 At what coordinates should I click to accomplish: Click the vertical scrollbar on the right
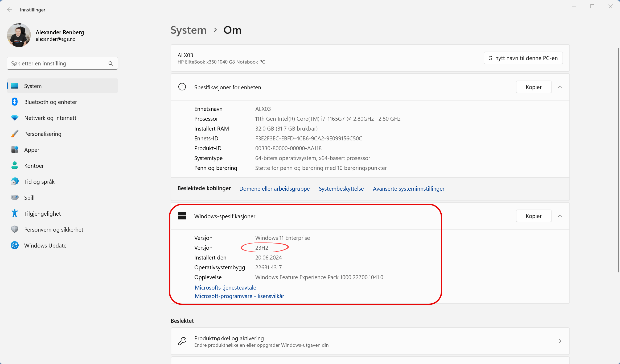coord(618,160)
